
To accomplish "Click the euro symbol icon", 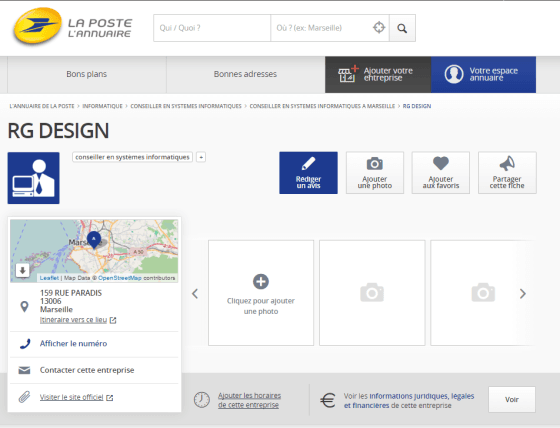I will [x=328, y=400].
